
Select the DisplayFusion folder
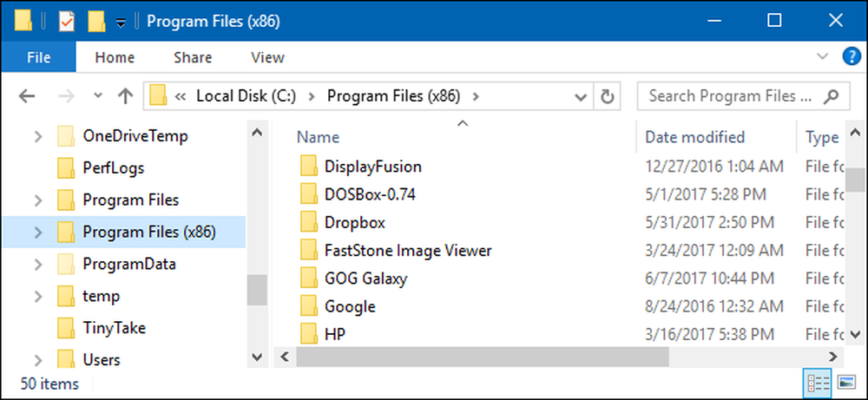click(373, 166)
